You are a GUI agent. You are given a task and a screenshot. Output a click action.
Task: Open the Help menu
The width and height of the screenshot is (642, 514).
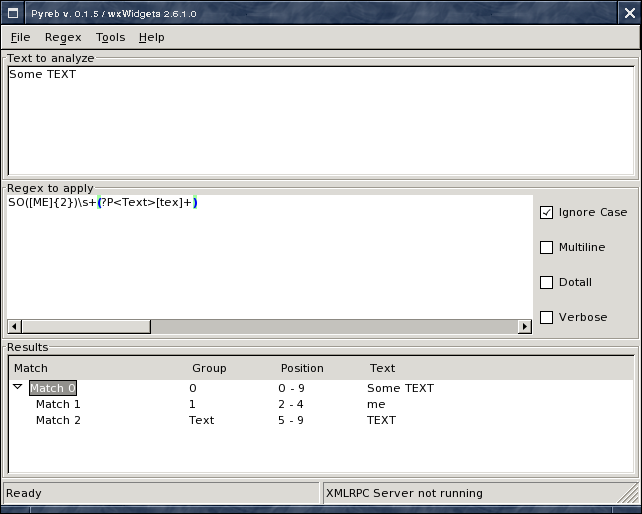click(x=152, y=37)
